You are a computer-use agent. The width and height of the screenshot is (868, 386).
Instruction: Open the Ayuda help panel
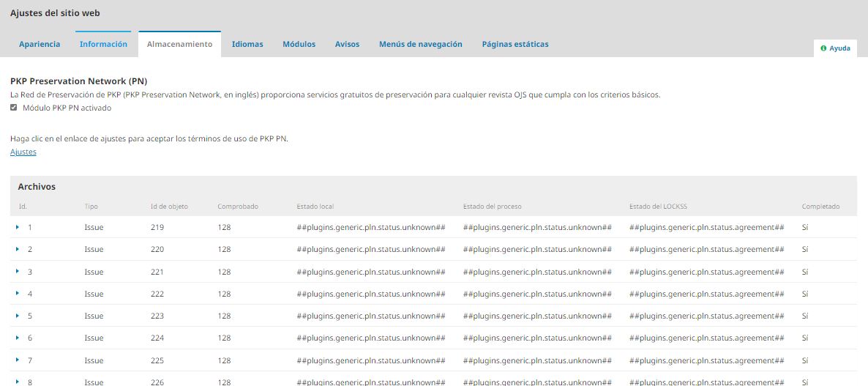point(835,48)
